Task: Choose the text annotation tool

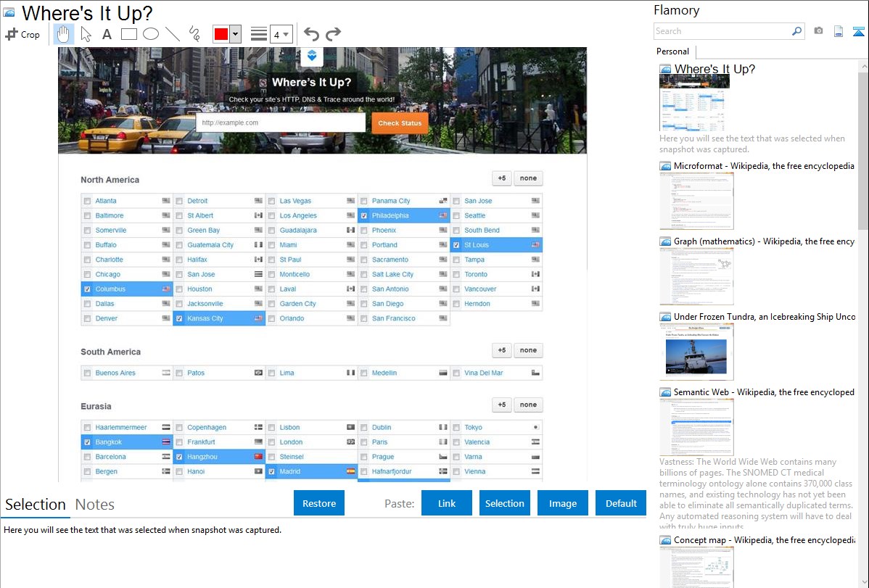Action: (107, 34)
